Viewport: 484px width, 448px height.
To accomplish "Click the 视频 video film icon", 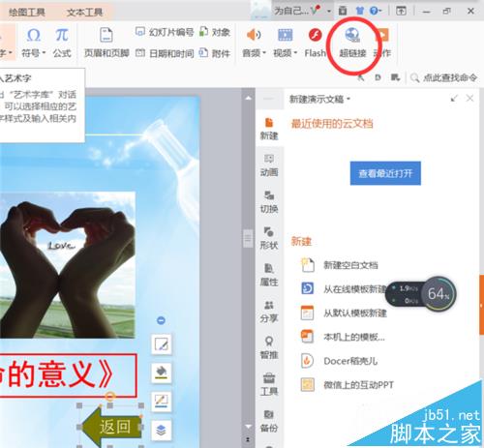I will pyautogui.click(x=285, y=35).
